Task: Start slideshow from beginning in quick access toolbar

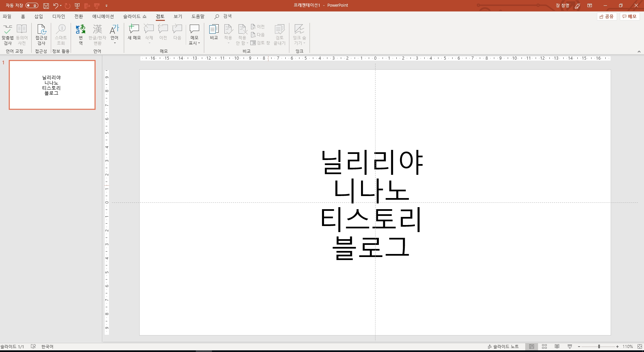Action: 77,6
